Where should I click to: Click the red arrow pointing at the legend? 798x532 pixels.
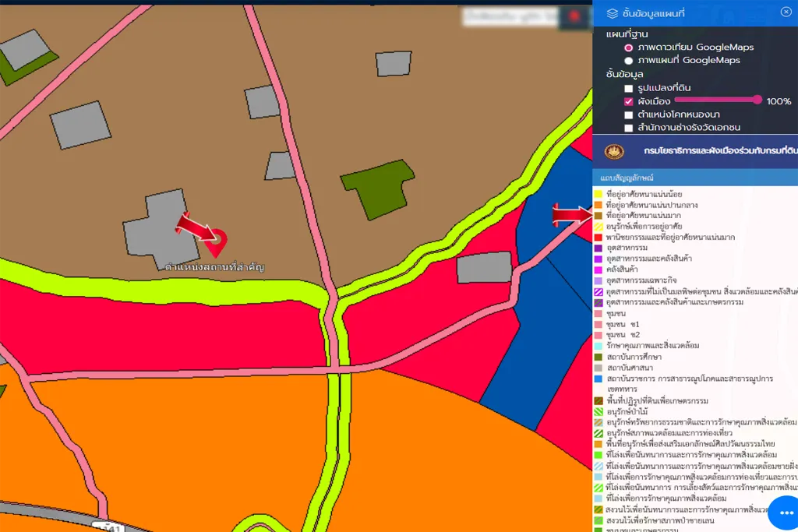[571, 216]
